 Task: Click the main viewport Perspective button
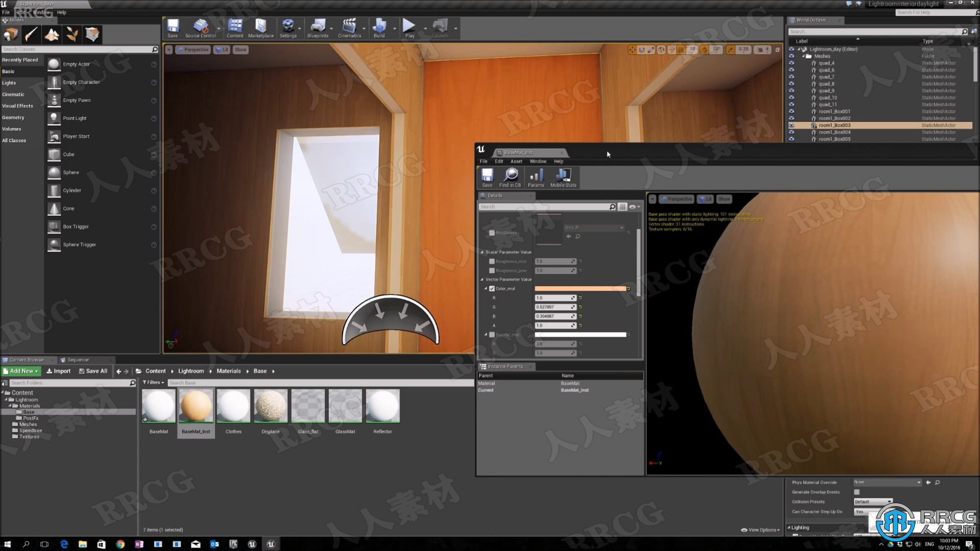point(193,49)
